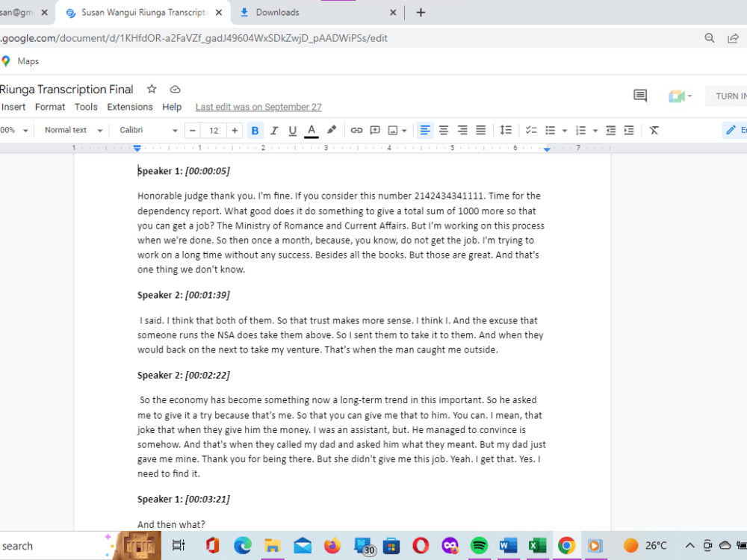Toggle underline formatting

click(x=293, y=131)
